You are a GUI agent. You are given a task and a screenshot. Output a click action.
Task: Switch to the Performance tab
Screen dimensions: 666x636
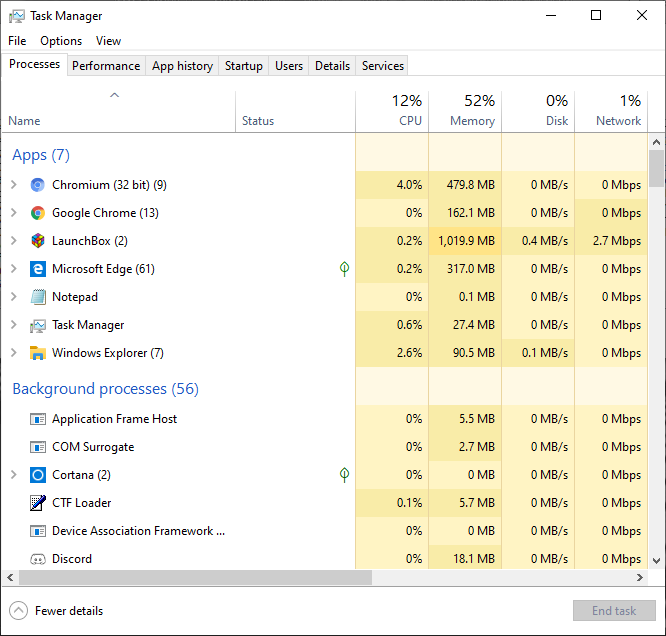(106, 66)
